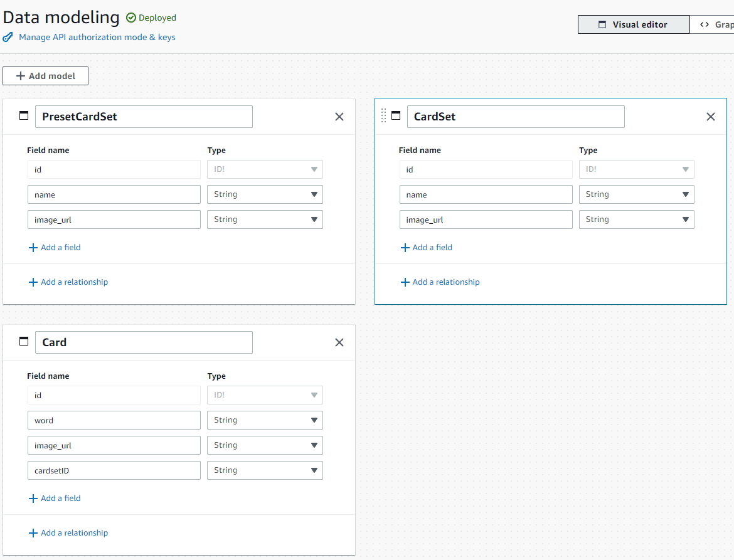Click the model icon beside PresetCardSet
Viewport: 734px width, 560px height.
[x=24, y=116]
